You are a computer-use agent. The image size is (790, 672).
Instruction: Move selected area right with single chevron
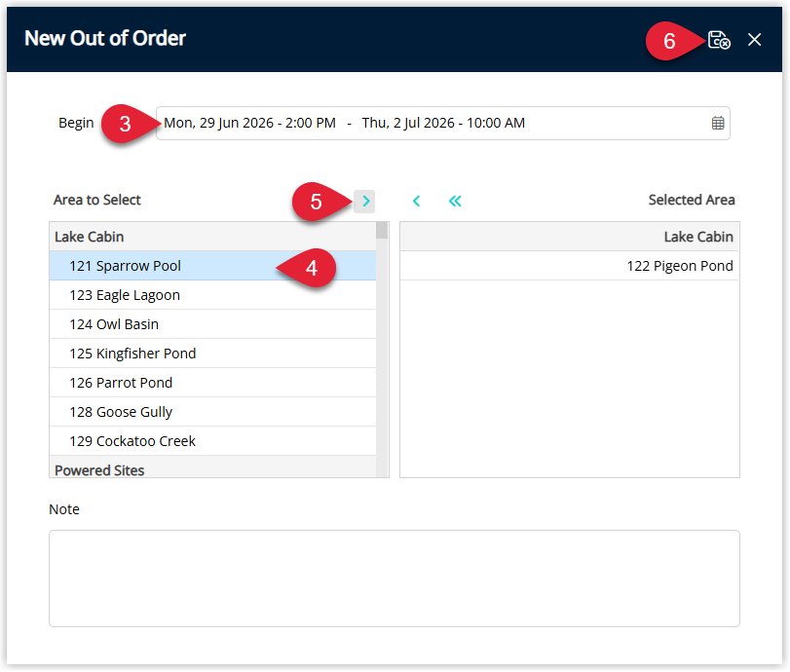364,202
